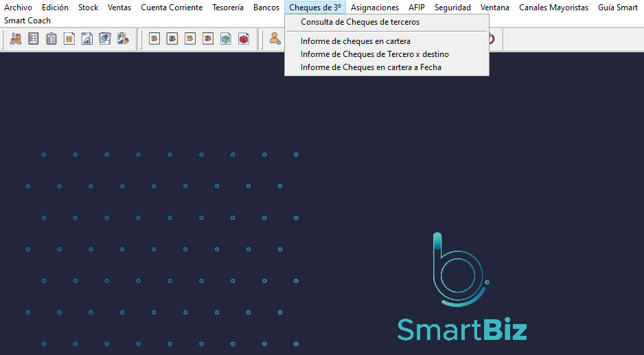Click the red power icon in toolbar
Viewport: 644px width, 355px height.
pos(490,39)
